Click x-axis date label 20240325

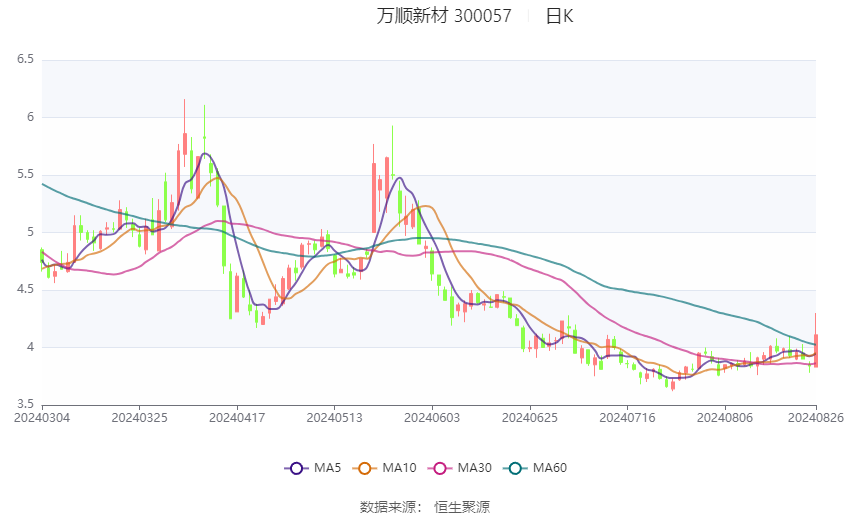click(139, 418)
